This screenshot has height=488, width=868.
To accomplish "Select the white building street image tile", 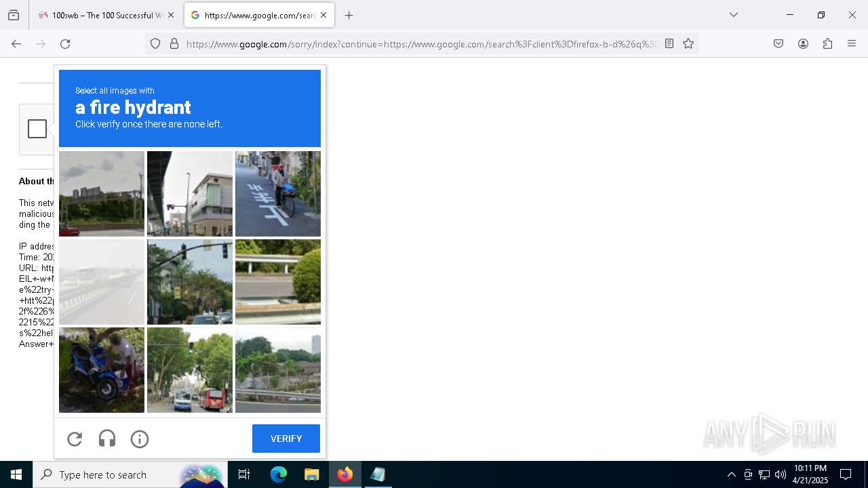I will click(190, 194).
